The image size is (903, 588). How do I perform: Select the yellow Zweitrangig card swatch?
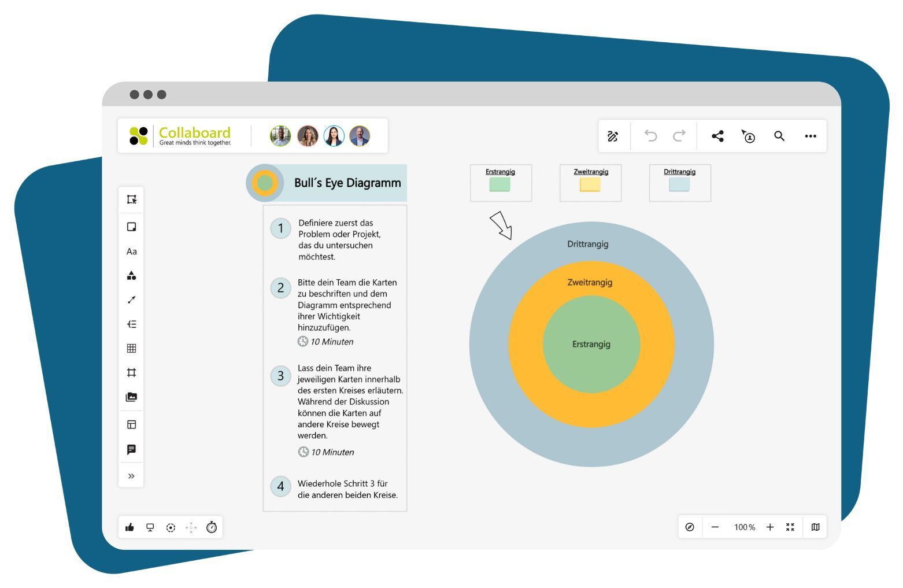click(x=590, y=184)
